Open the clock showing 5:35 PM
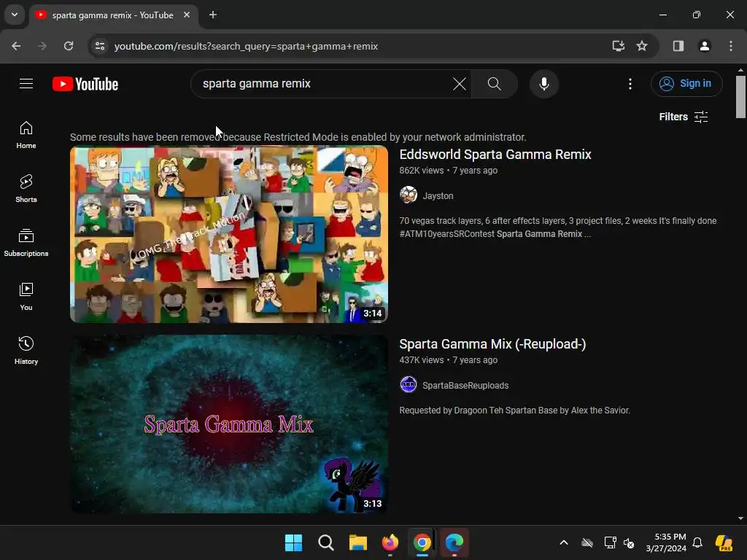The height and width of the screenshot is (560, 747). click(665, 542)
